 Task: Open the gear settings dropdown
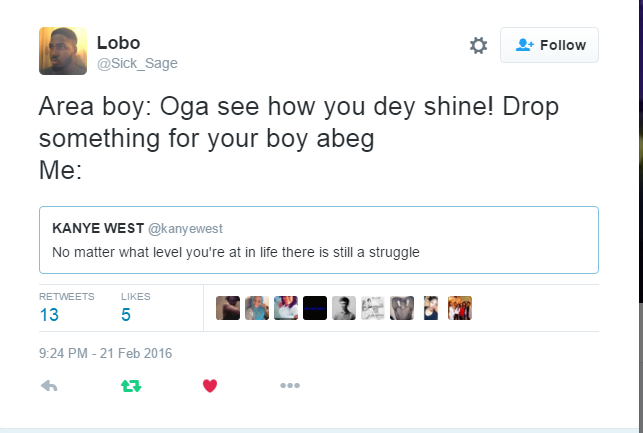pos(478,45)
